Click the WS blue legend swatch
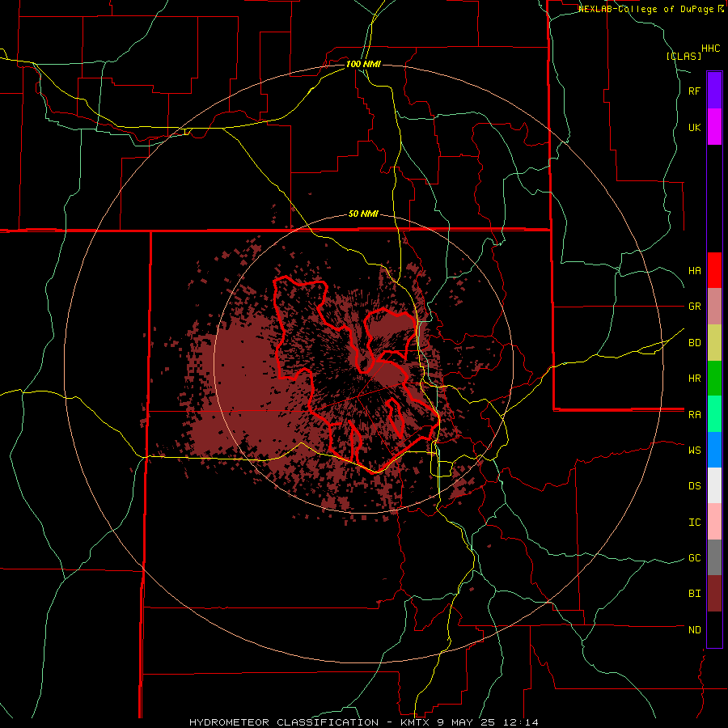The image size is (728, 728). (x=714, y=450)
